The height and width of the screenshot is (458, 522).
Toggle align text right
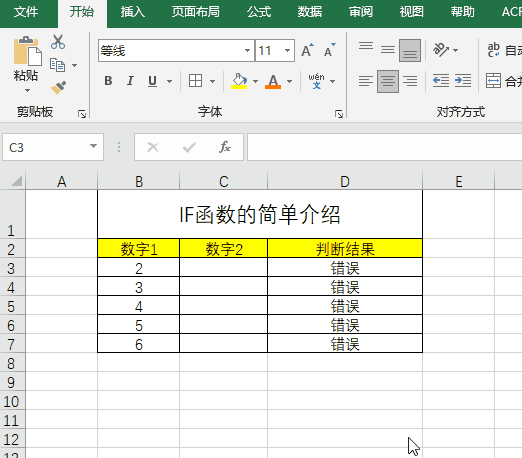click(410, 81)
